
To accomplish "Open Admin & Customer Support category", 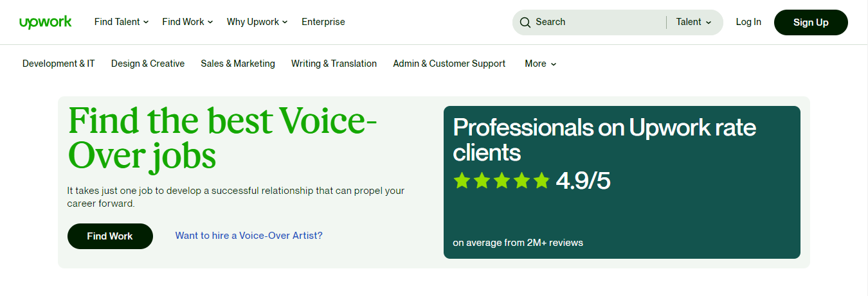I will [449, 64].
